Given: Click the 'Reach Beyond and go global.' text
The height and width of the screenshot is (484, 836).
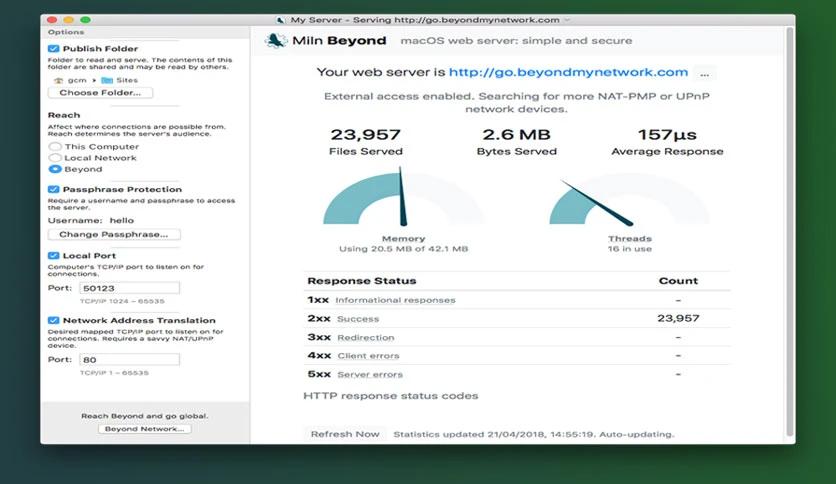Looking at the screenshot, I should (144, 416).
